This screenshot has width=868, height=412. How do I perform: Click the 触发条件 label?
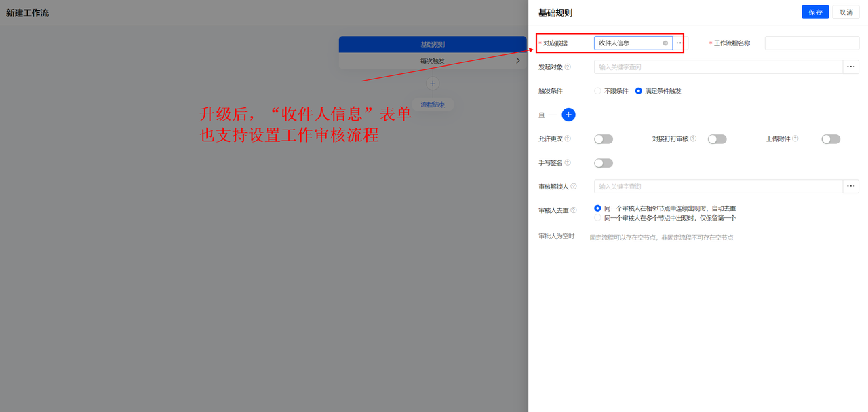click(551, 91)
